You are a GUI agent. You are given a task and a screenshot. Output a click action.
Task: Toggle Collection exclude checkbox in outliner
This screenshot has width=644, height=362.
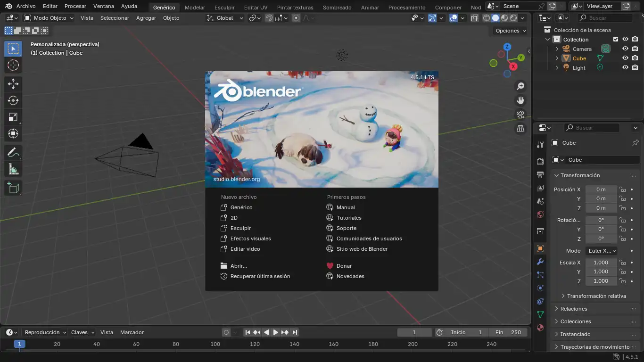point(615,40)
